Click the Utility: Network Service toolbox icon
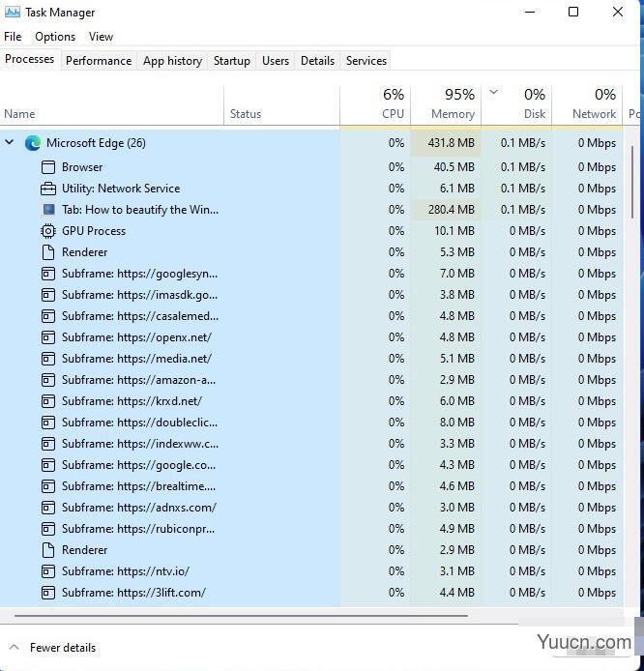Screen dimensions: 644x671 tap(48, 189)
